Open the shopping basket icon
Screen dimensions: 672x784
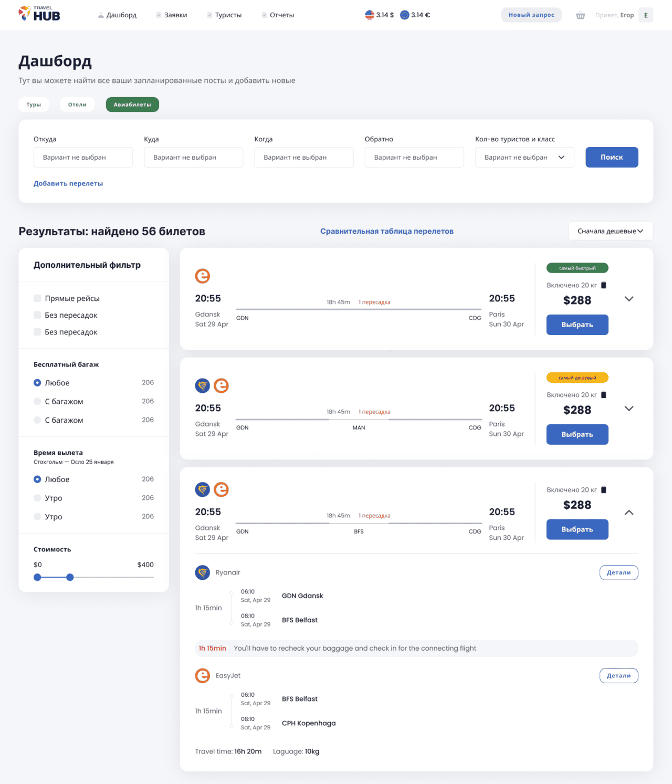coord(580,15)
